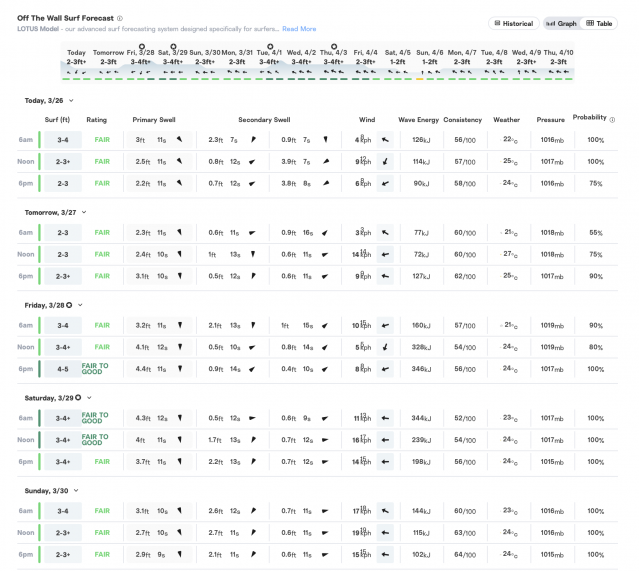Select Fri, 4/4 in the day strip
The width and height of the screenshot is (639, 571).
click(366, 63)
